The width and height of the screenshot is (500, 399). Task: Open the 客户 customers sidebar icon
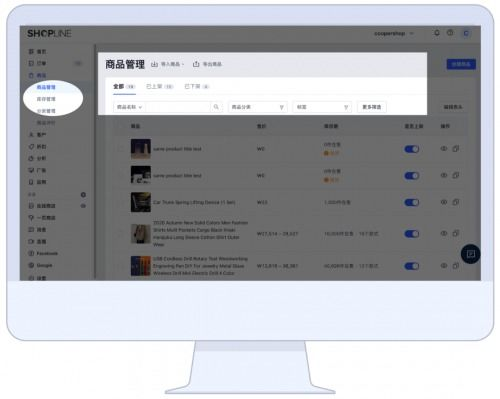point(31,135)
